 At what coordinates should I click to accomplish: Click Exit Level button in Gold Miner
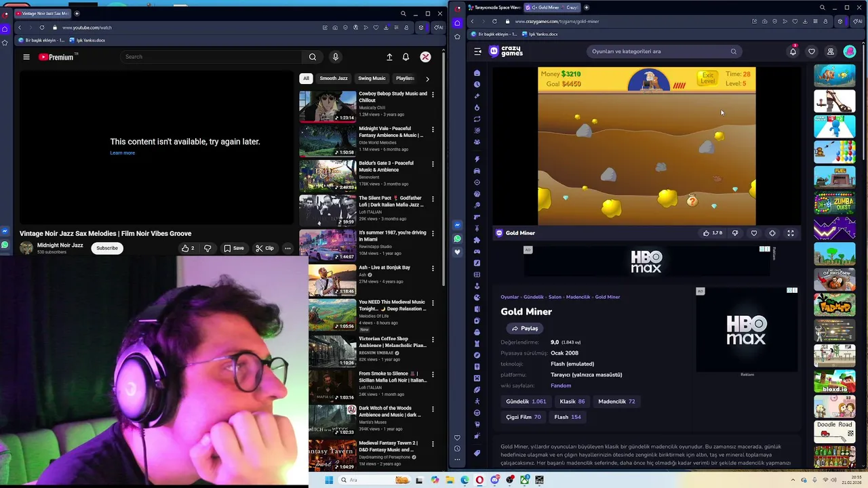[x=707, y=78]
